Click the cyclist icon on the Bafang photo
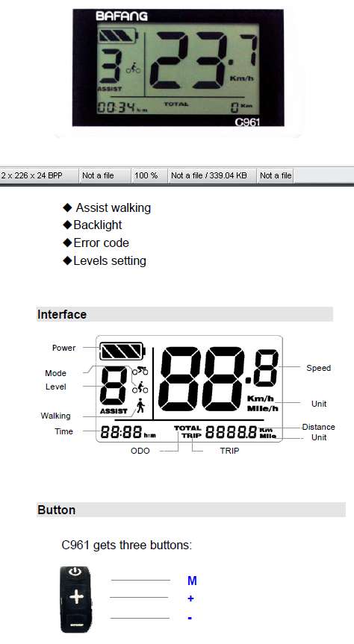This screenshot has height=644, width=354. tap(133, 68)
